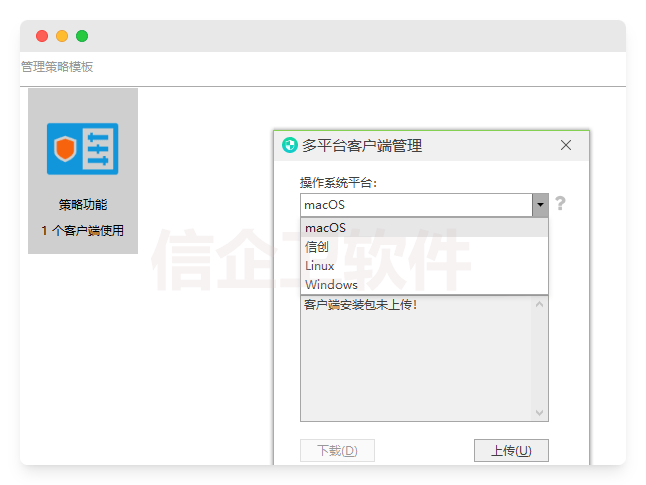Click the message box scroll up arrow

(540, 304)
